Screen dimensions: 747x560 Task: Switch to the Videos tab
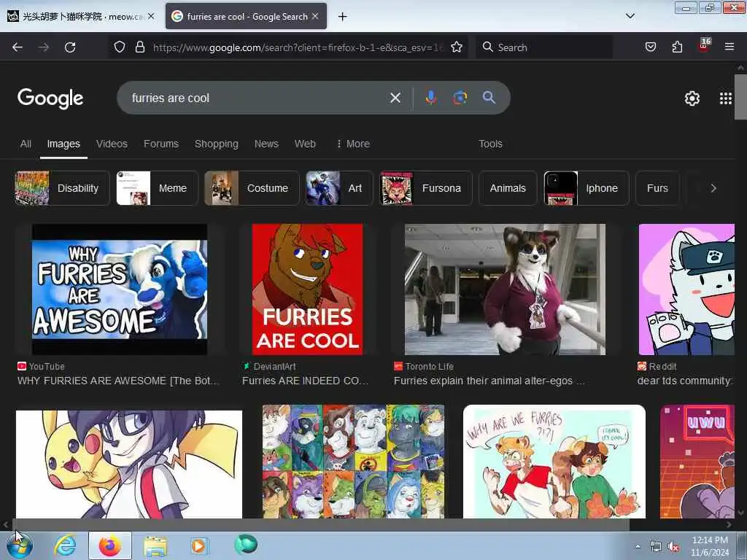tap(112, 144)
